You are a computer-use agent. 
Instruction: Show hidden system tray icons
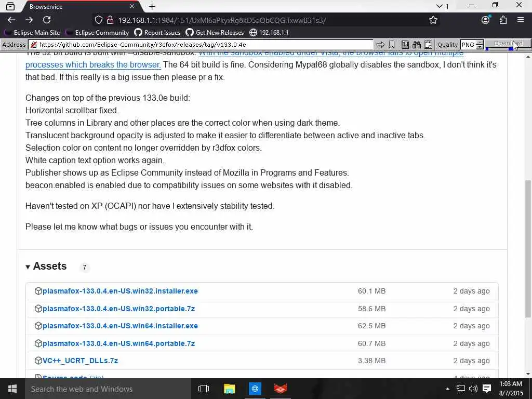click(x=447, y=389)
